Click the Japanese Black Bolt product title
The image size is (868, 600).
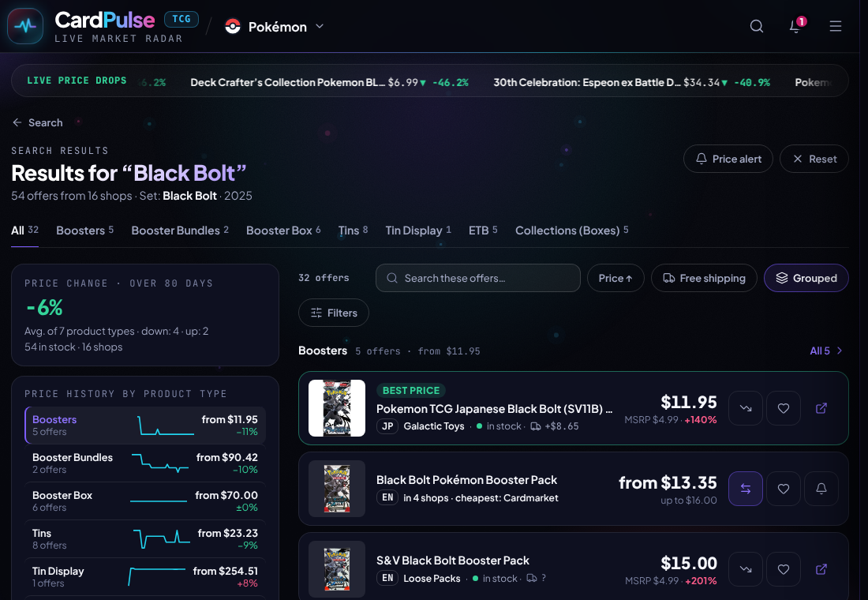pos(494,409)
